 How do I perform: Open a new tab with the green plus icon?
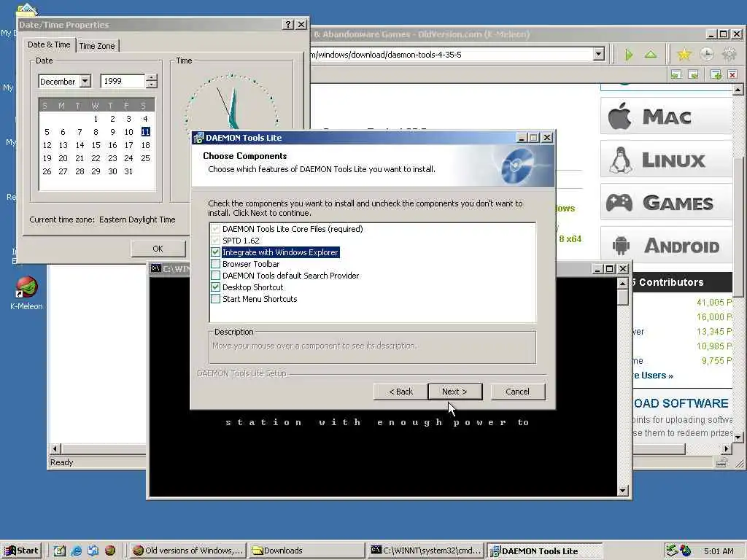click(716, 74)
